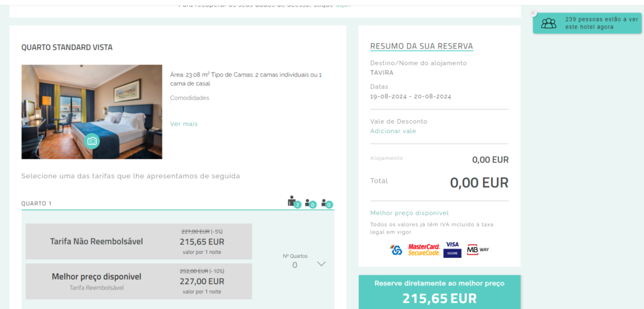
Task: Click Adicionar vale discount link
Action: [x=393, y=131]
